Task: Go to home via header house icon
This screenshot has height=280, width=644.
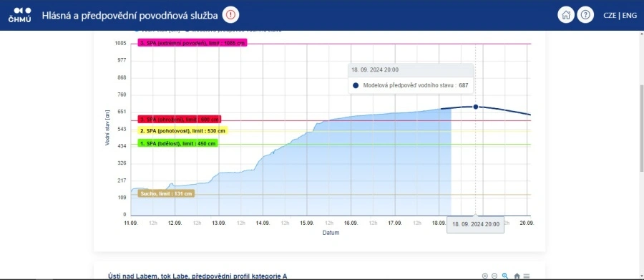Action: pyautogui.click(x=565, y=15)
